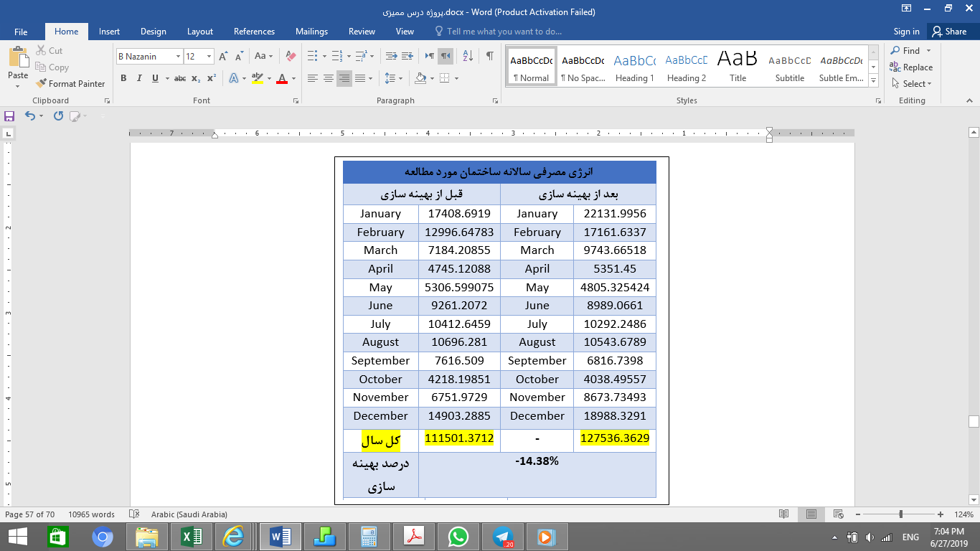980x551 pixels.
Task: Apply subscript formatting
Action: (x=196, y=78)
